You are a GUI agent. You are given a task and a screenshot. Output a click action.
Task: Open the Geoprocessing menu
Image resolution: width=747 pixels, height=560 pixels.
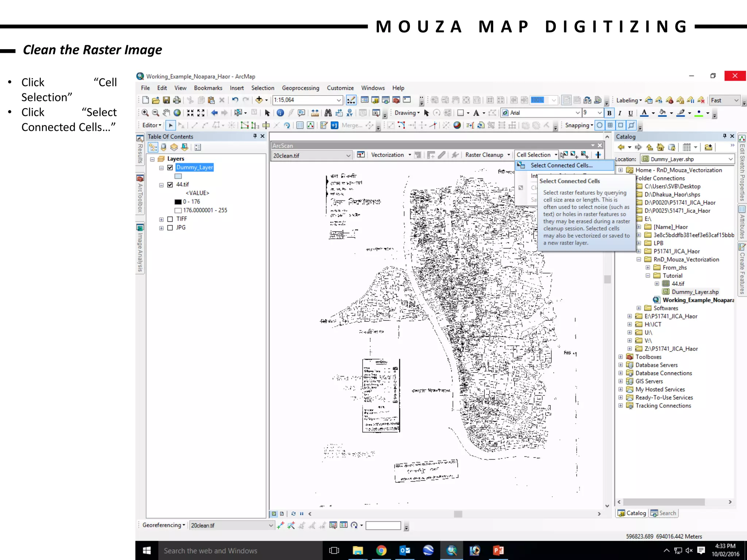(300, 88)
